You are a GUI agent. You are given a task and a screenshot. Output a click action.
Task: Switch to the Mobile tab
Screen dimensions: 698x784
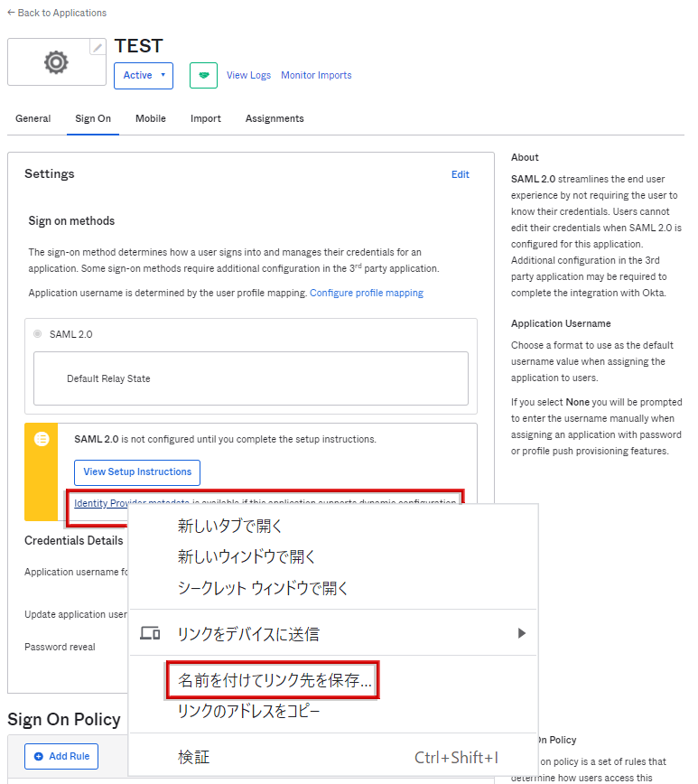coord(151,118)
